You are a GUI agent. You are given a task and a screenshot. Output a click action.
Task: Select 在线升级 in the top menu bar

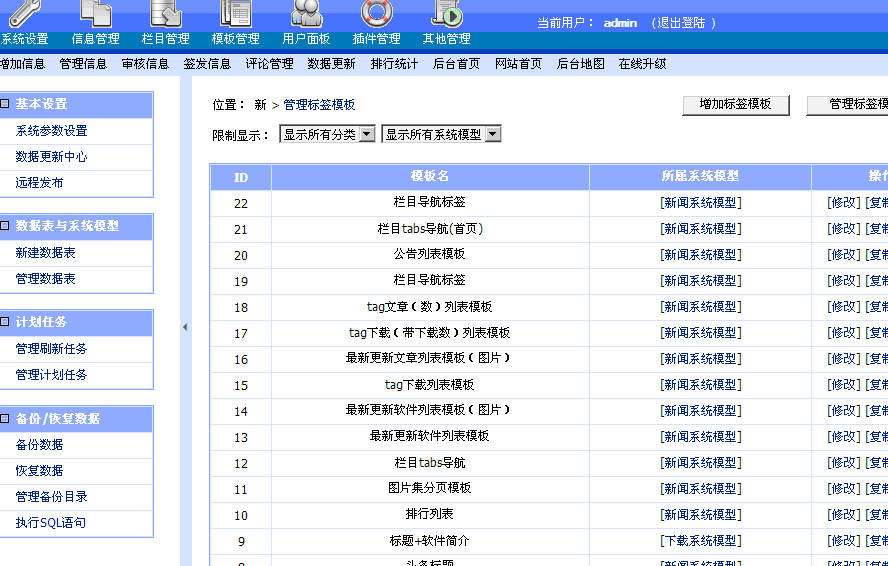coord(642,64)
